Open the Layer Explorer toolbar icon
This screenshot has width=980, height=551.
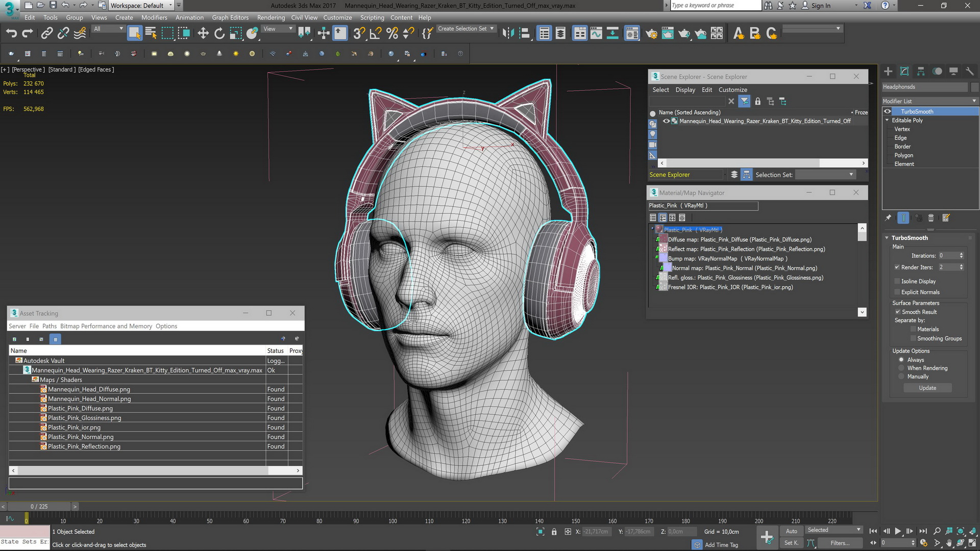[560, 34]
